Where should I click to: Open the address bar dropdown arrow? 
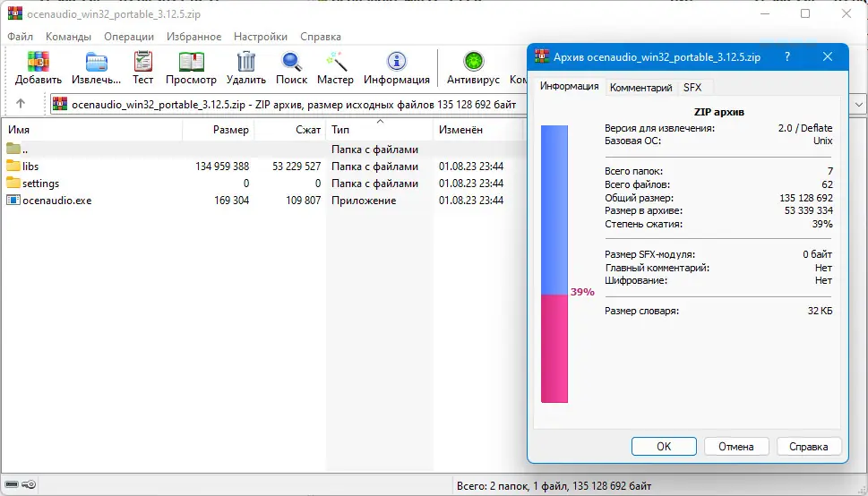858,104
